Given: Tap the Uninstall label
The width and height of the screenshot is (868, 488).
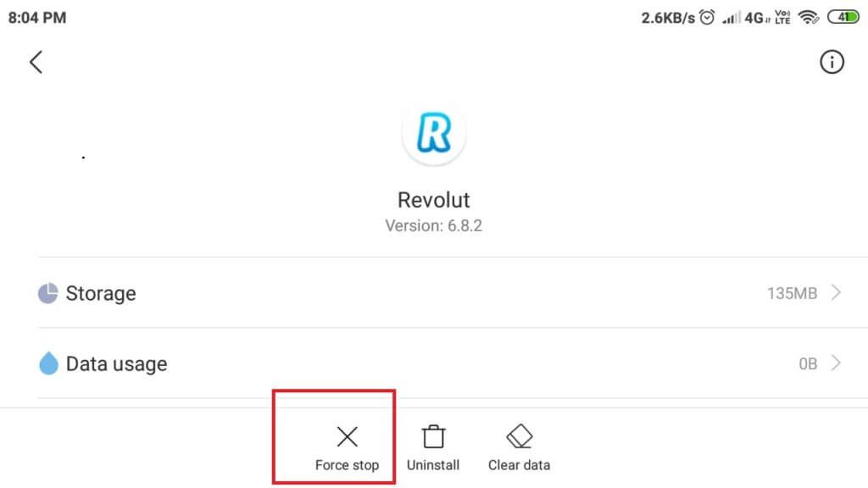Looking at the screenshot, I should click(433, 465).
